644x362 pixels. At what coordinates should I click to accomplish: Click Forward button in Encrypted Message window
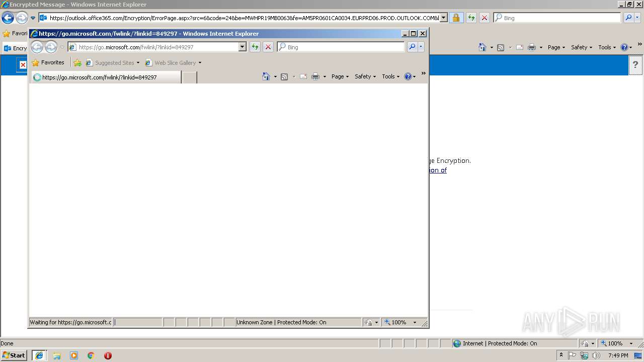[x=22, y=18]
